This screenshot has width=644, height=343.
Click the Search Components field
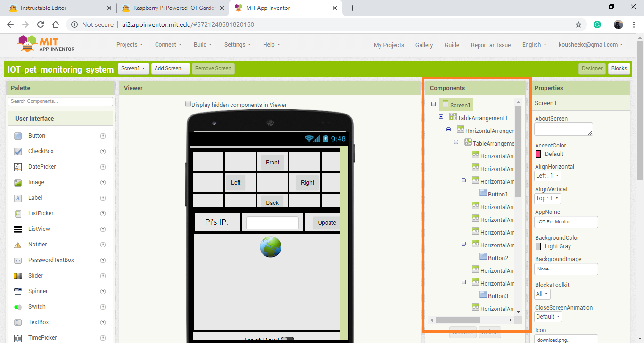(60, 101)
